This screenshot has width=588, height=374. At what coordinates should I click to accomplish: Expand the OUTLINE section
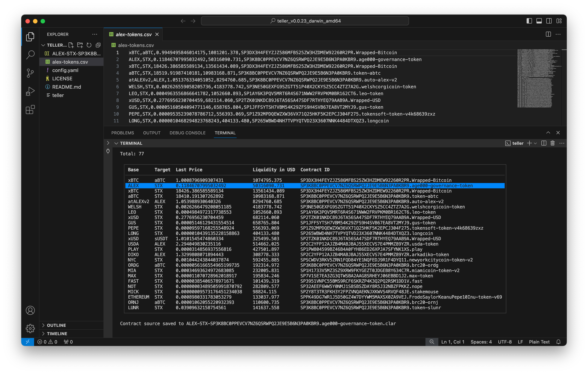click(x=56, y=325)
